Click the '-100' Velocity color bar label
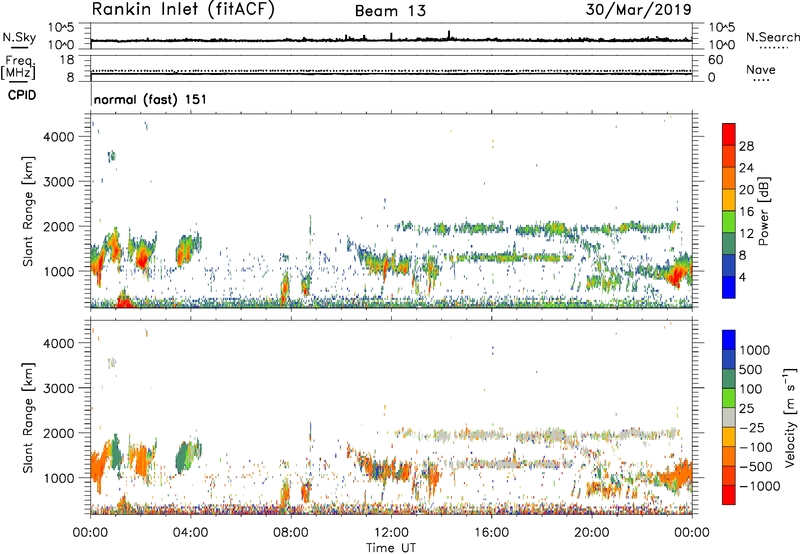Viewport: 800px width, 554px height. [x=755, y=447]
